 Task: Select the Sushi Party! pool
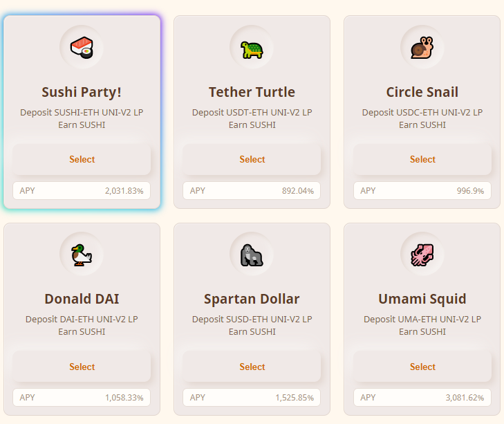[x=82, y=159]
